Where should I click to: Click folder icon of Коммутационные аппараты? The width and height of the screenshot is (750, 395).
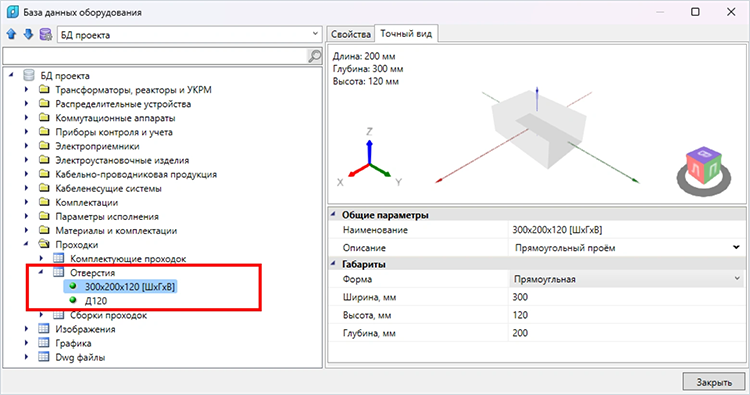point(44,118)
